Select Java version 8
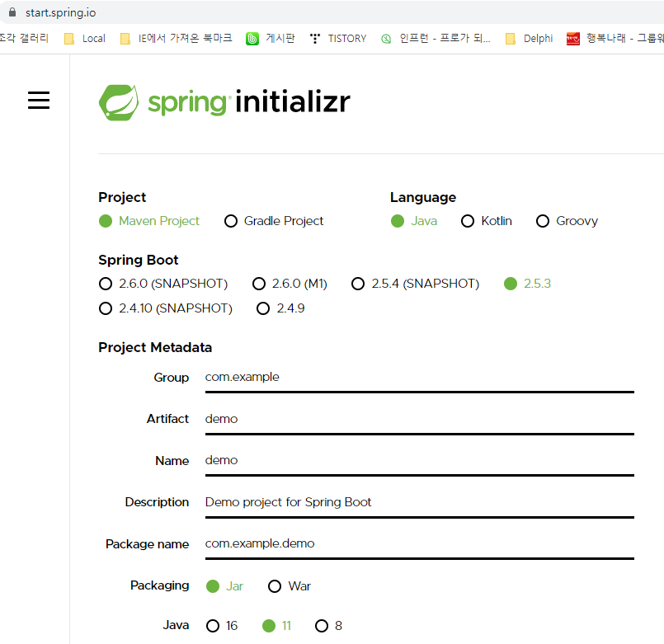The height and width of the screenshot is (644, 664). pos(328,626)
